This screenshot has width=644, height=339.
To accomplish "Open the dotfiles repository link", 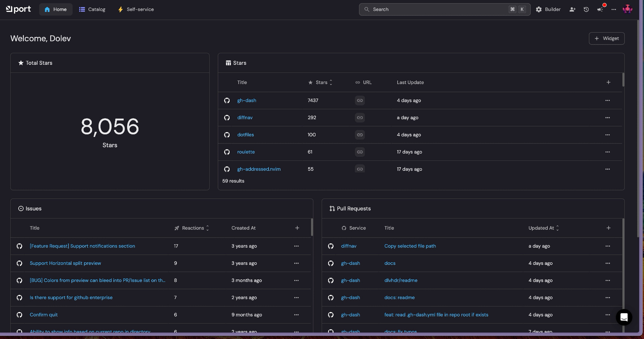I will (245, 135).
